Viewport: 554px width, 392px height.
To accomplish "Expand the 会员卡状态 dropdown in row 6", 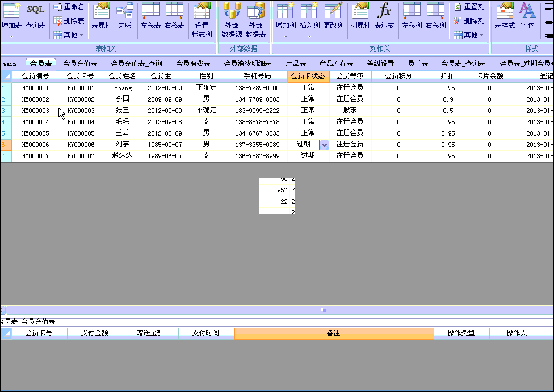I will click(x=324, y=145).
